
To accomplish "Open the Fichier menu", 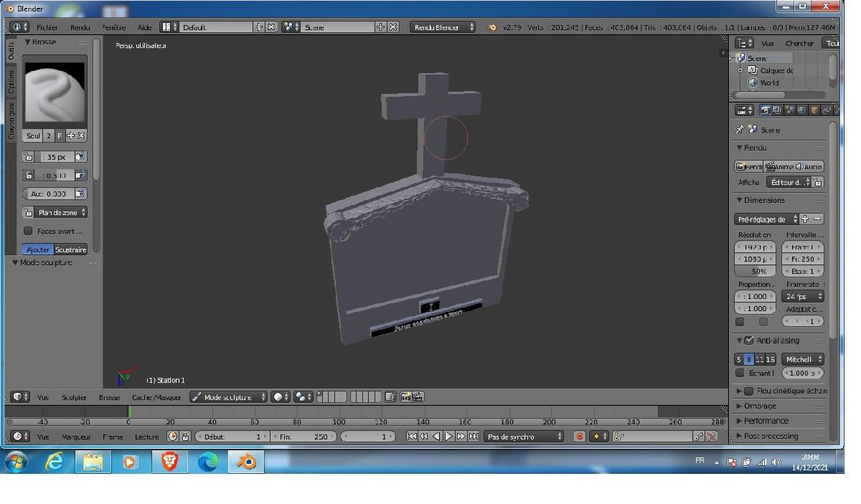I will 47,27.
